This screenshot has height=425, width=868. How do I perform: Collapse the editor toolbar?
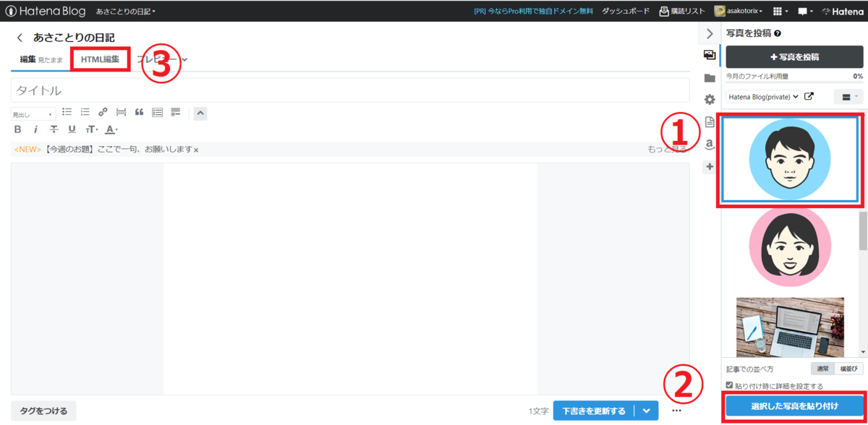pyautogui.click(x=200, y=113)
